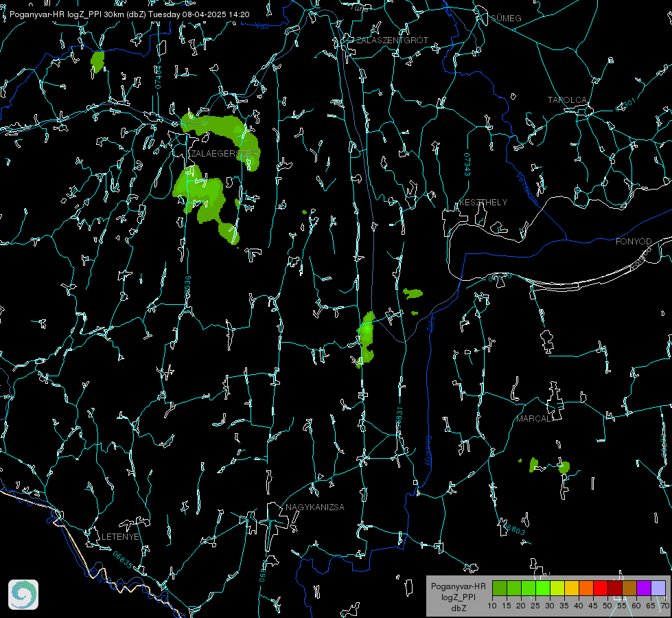Click the road number label 07404
This screenshot has width=672, height=618.
(158, 78)
